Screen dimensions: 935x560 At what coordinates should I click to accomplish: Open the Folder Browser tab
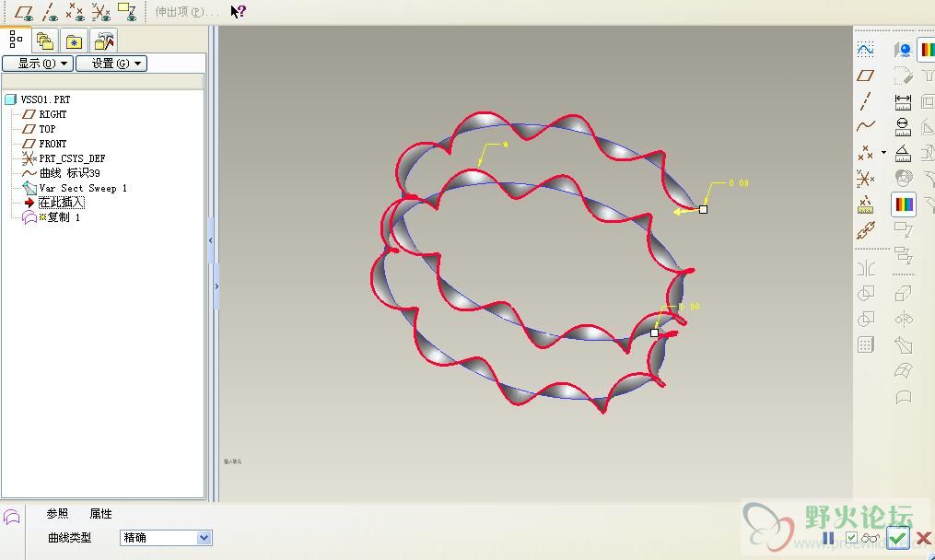click(x=45, y=41)
